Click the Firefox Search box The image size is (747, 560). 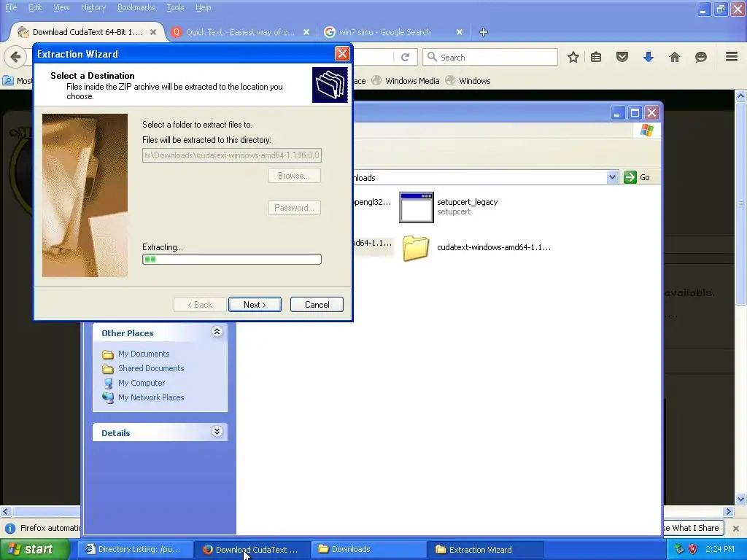pos(491,57)
